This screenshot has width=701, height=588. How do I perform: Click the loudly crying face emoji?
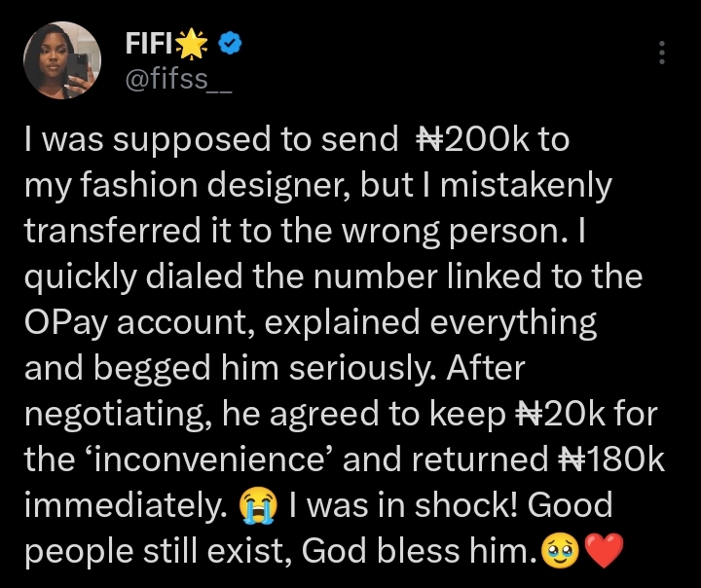[258, 506]
